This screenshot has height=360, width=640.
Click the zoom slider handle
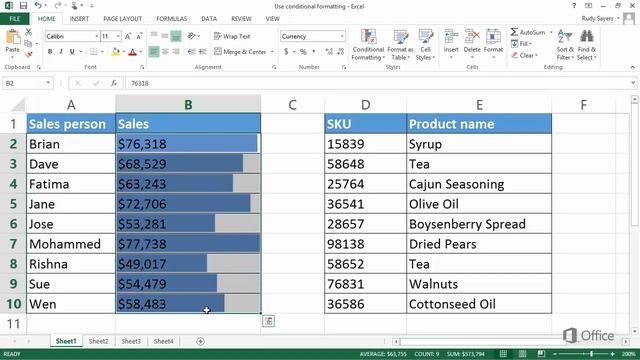pos(591,354)
